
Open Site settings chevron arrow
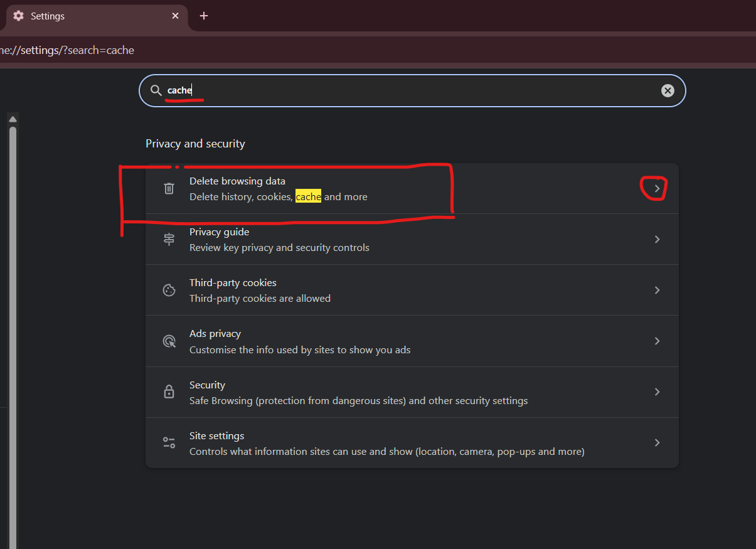[x=657, y=442]
